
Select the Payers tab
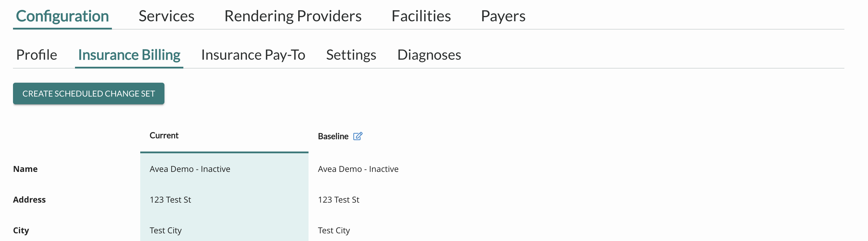[503, 16]
